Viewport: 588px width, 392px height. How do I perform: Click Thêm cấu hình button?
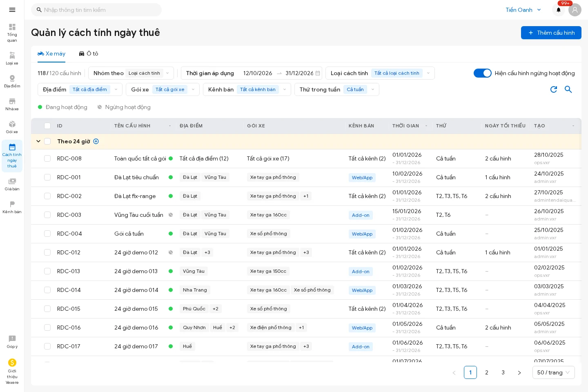tap(551, 33)
